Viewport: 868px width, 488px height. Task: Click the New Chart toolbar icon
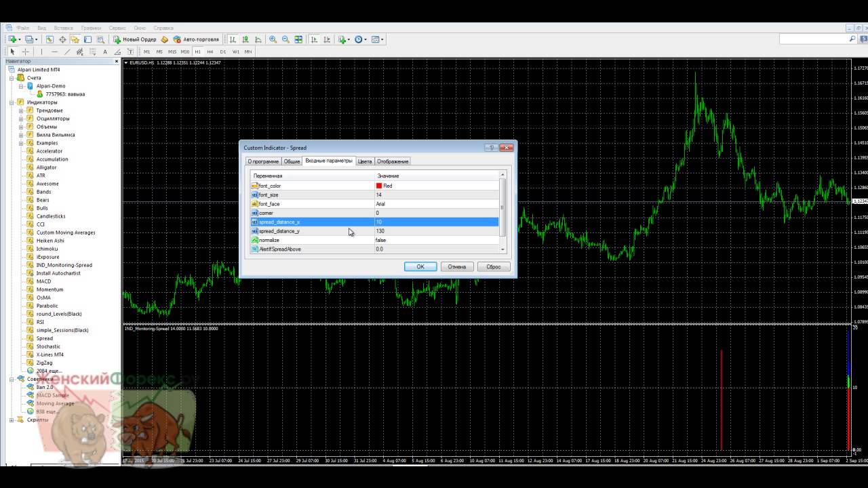click(x=12, y=39)
